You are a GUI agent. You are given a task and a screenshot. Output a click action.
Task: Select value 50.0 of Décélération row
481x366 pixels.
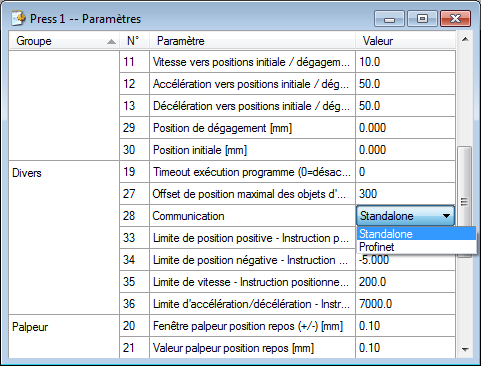(405, 106)
